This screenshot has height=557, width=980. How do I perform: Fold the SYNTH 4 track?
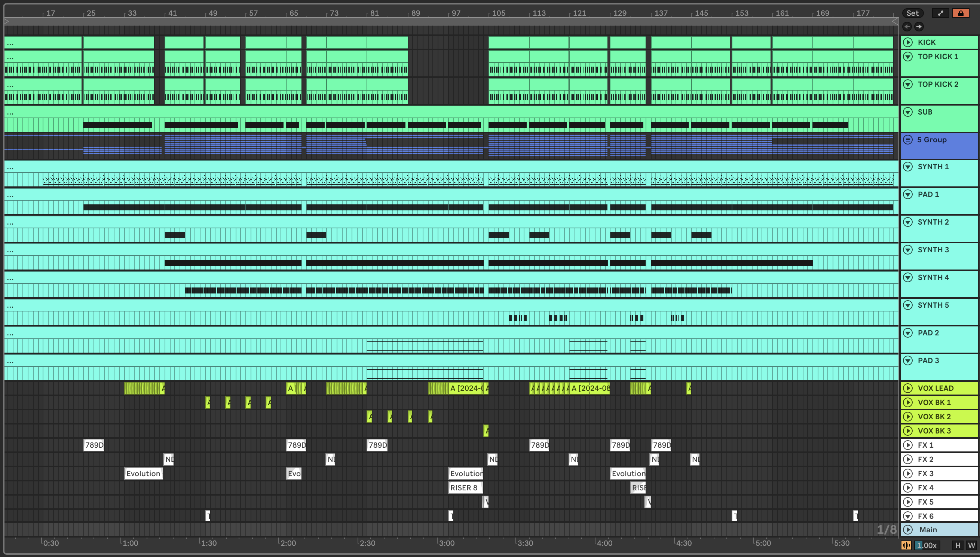[x=908, y=277]
